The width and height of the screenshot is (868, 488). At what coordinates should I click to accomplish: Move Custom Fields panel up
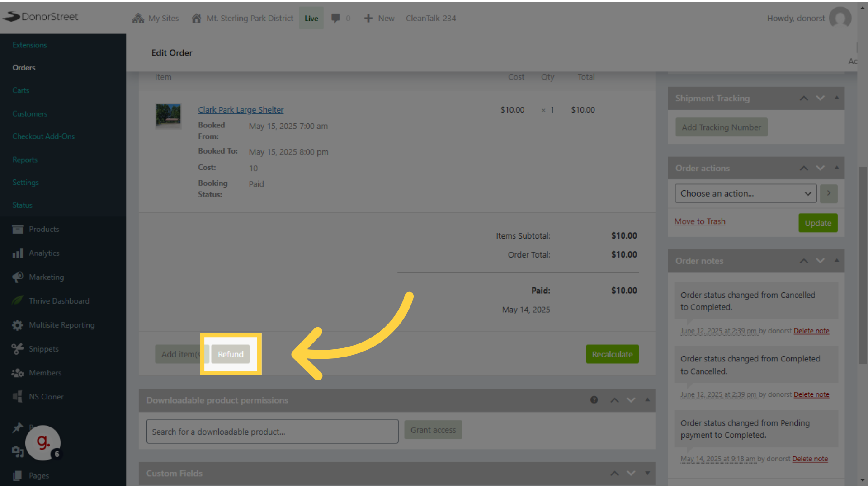[x=615, y=473]
